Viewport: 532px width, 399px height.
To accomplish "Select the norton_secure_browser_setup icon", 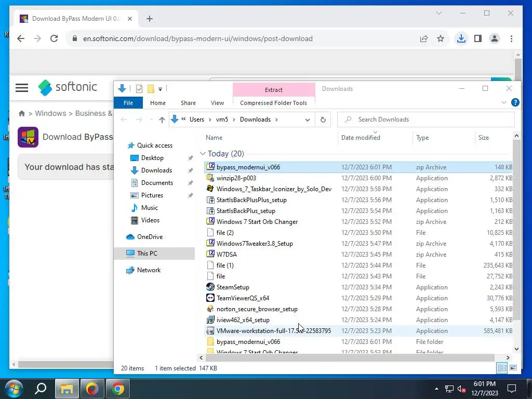I will click(210, 309).
